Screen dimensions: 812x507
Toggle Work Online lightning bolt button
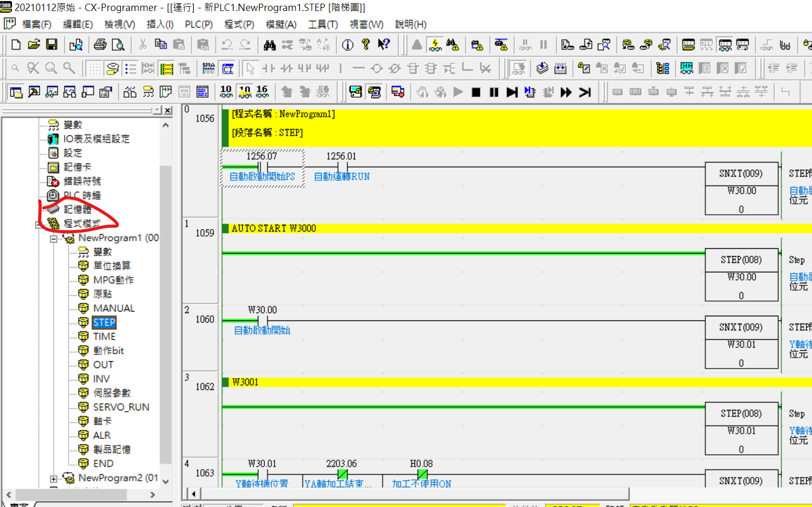point(435,45)
